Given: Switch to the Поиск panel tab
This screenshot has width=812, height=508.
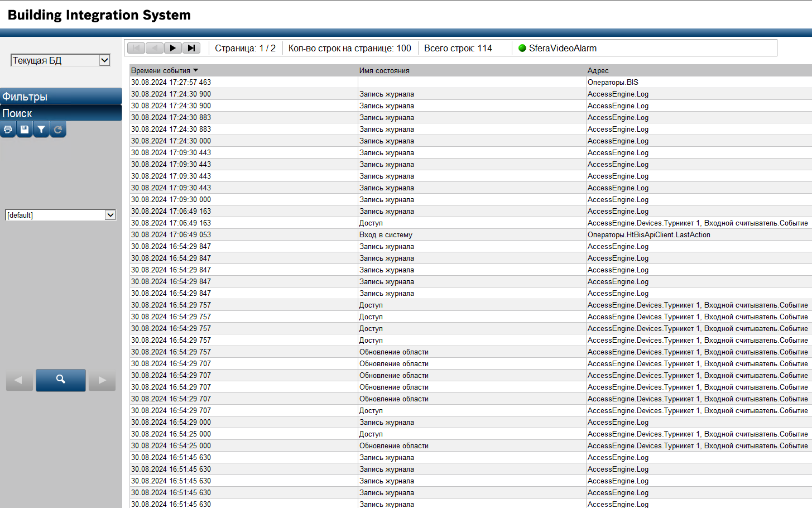Looking at the screenshot, I should pyautogui.click(x=61, y=113).
